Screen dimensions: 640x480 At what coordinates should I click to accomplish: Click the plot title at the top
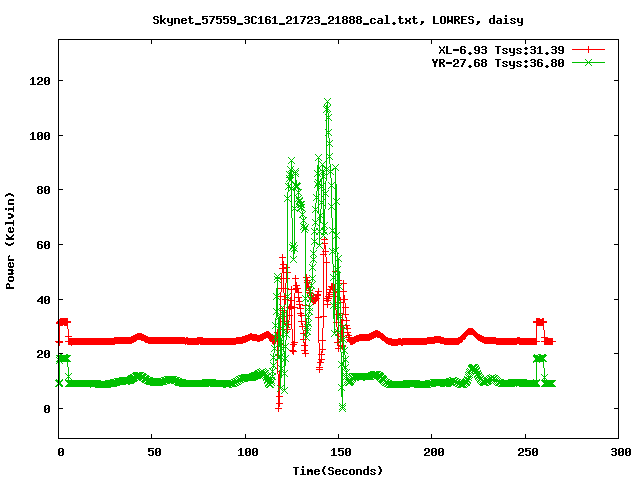(x=337, y=19)
